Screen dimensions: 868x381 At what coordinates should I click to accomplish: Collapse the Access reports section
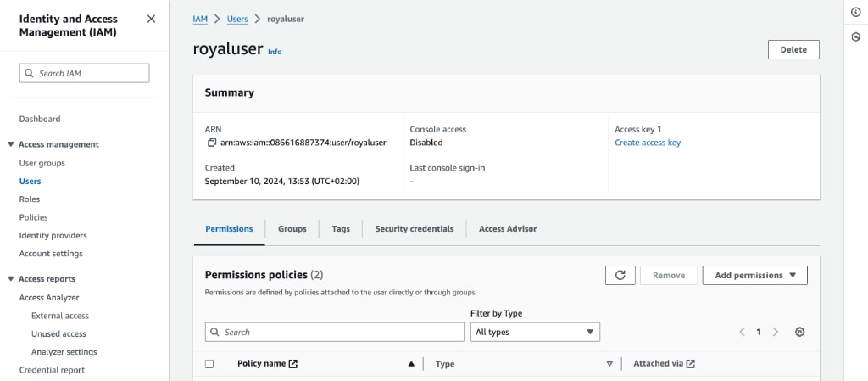(10, 279)
